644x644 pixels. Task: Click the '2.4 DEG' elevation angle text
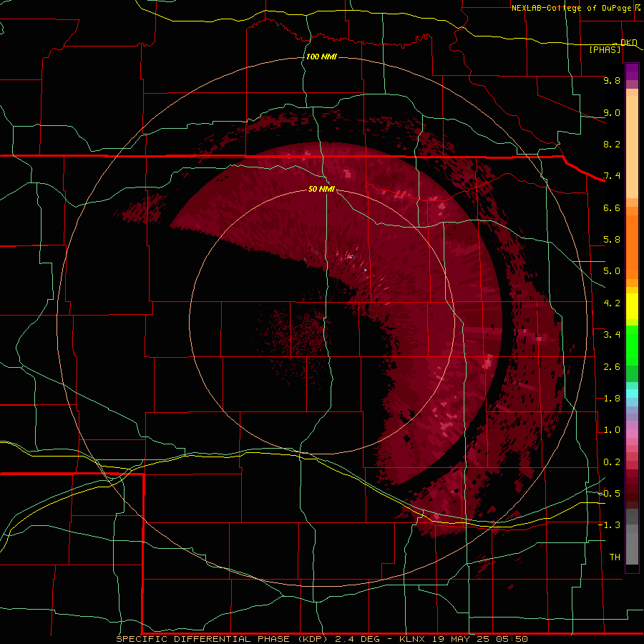pyautogui.click(x=358, y=639)
